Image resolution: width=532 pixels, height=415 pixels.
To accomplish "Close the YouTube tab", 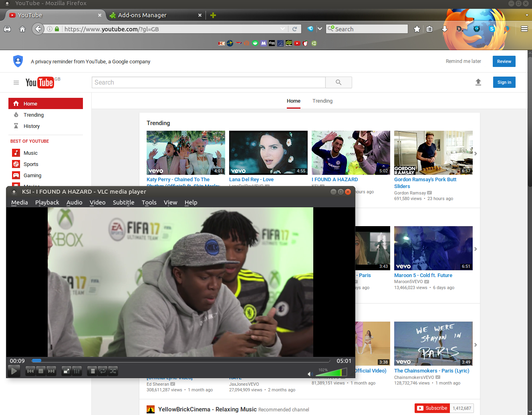I will click(x=100, y=15).
